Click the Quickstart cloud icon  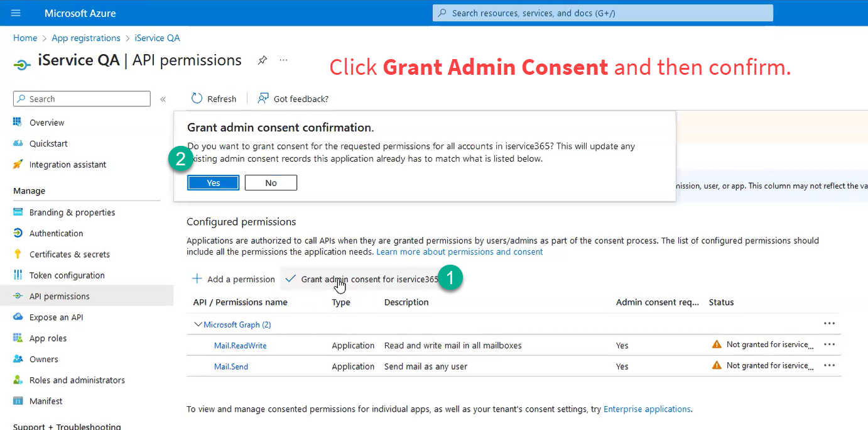pos(18,143)
